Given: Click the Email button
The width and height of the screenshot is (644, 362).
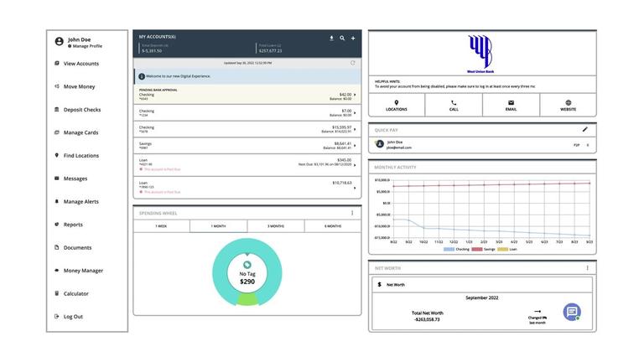Looking at the screenshot, I should [511, 105].
